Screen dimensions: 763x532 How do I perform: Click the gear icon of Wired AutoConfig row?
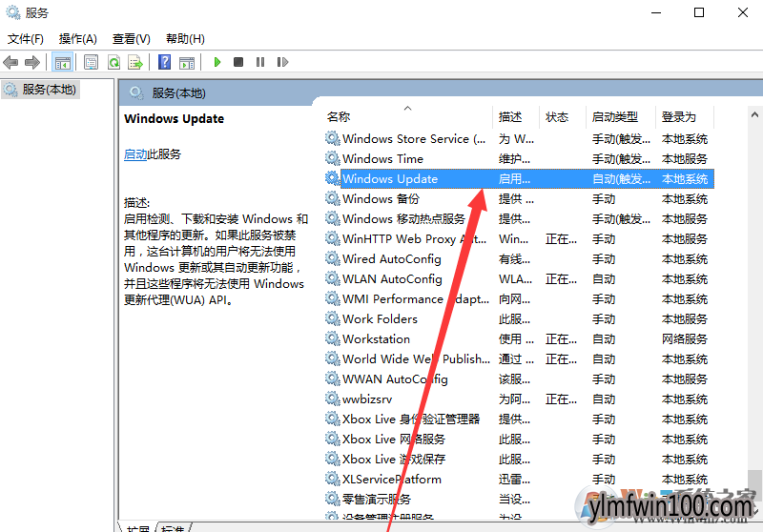(x=332, y=258)
